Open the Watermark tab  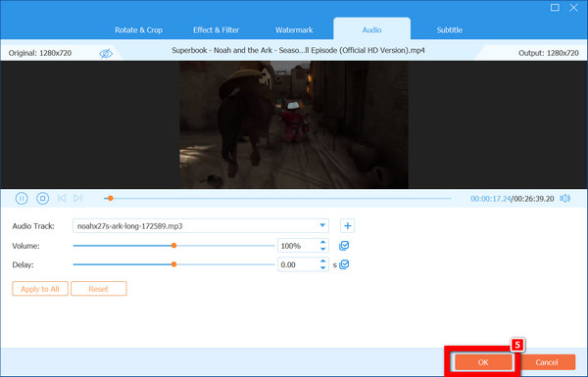[x=294, y=30]
